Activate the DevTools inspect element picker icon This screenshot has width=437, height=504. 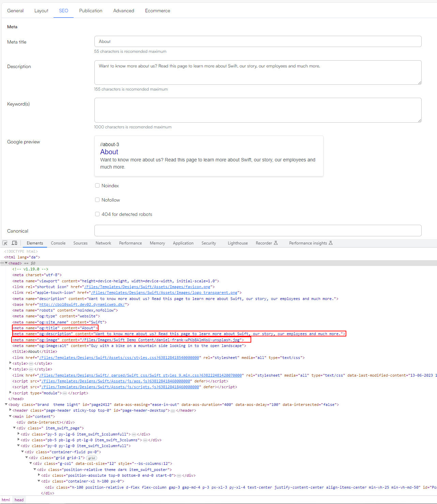(x=5, y=243)
